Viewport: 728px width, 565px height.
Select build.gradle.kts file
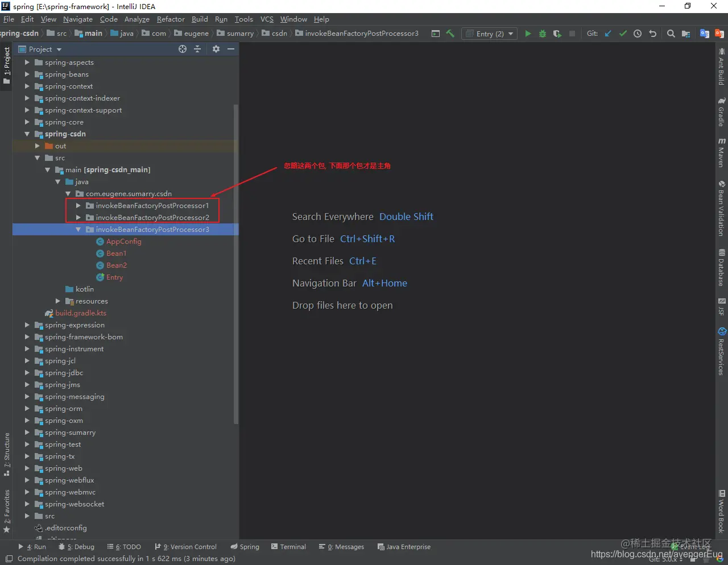[x=80, y=313]
